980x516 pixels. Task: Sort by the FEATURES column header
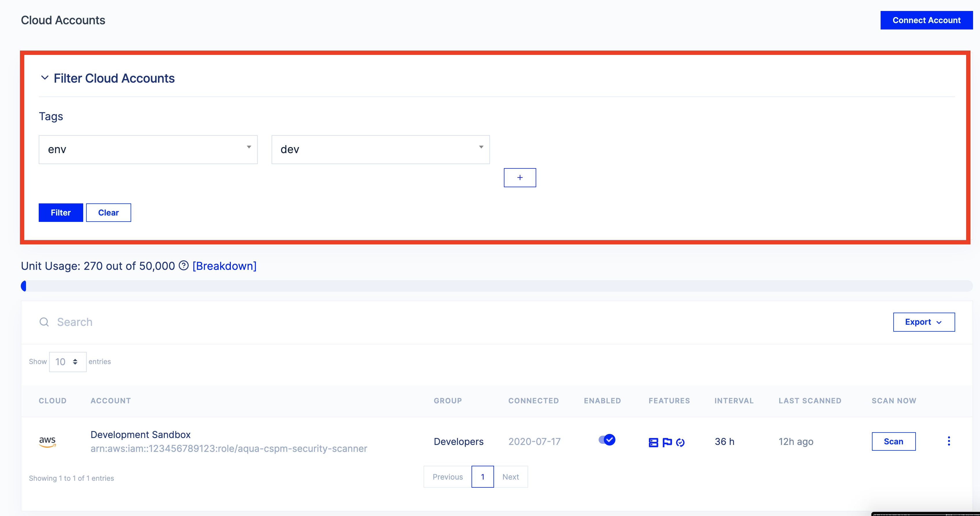tap(669, 401)
